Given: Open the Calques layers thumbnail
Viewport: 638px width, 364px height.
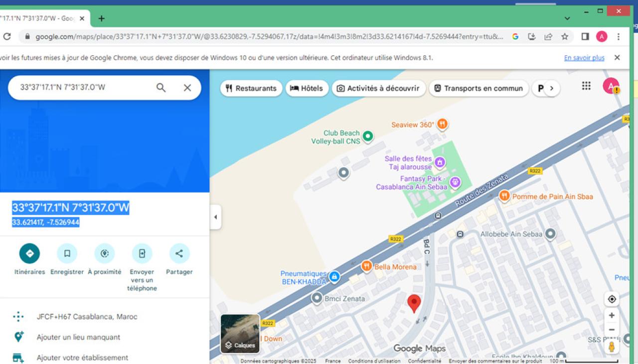Looking at the screenshot, I should click(x=240, y=334).
